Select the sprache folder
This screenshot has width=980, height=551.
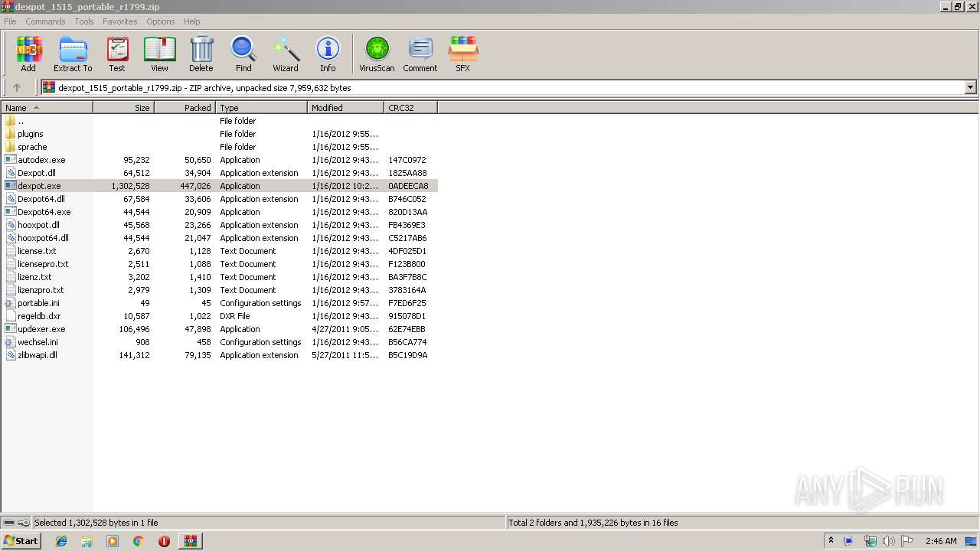coord(32,147)
